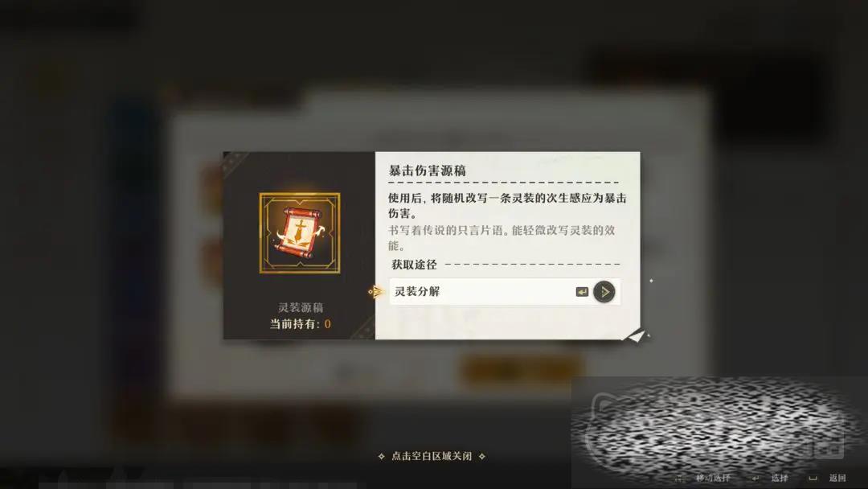Click the 返回 label at bottom right
868x489 pixels.
pos(837,478)
